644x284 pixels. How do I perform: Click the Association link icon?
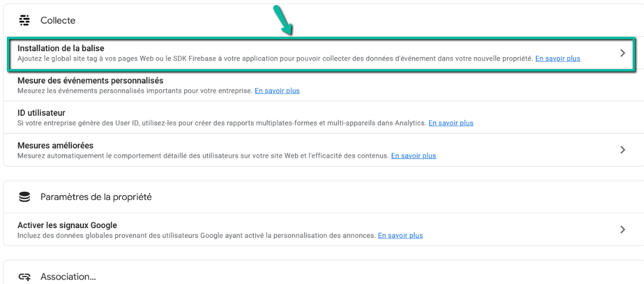[25, 277]
